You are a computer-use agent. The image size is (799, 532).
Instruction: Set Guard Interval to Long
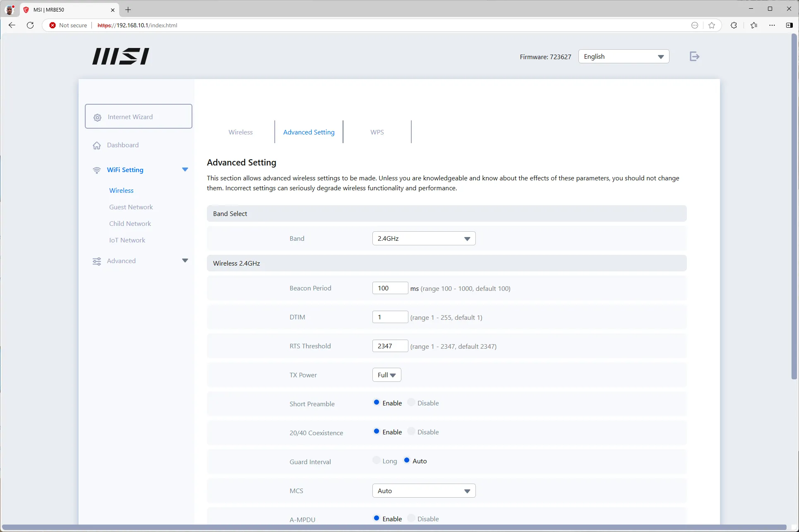pos(376,460)
